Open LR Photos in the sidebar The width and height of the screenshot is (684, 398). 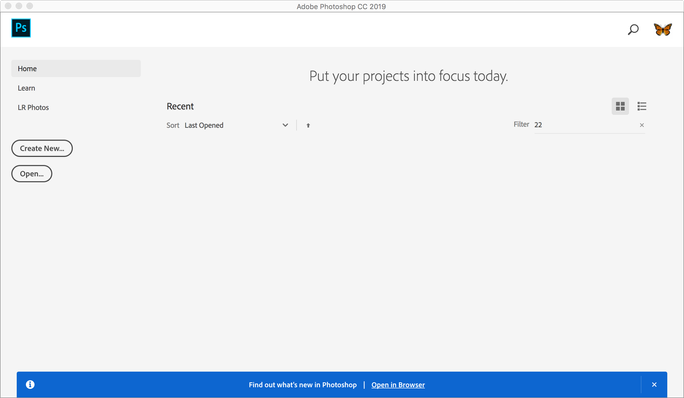point(33,107)
